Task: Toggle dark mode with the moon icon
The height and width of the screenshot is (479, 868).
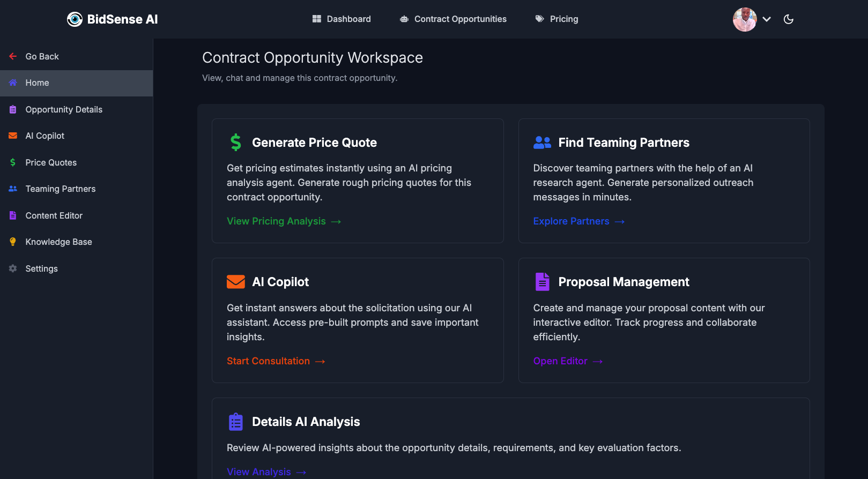Action: tap(788, 19)
